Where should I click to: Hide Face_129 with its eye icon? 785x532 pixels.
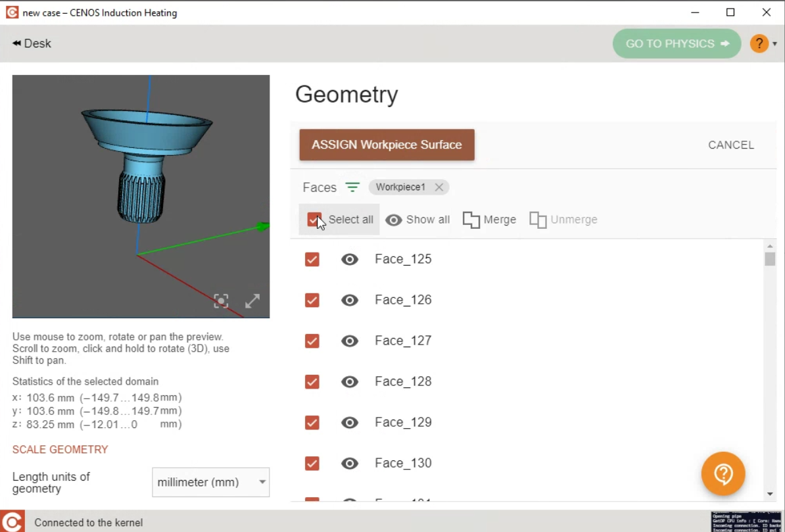tap(350, 423)
